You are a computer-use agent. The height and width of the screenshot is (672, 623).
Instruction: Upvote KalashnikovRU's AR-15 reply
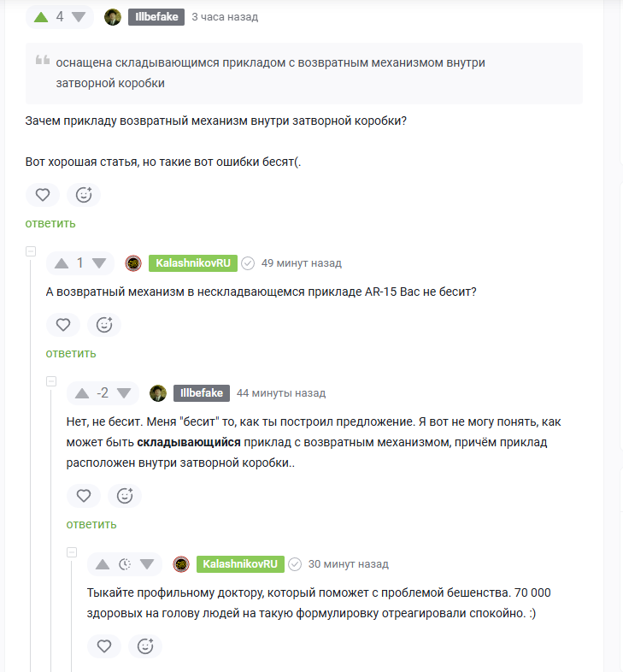click(62, 263)
